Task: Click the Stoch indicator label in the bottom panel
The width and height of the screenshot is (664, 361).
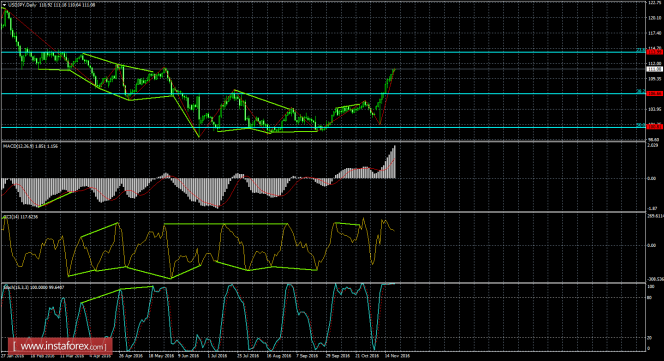Action: click(x=11, y=287)
